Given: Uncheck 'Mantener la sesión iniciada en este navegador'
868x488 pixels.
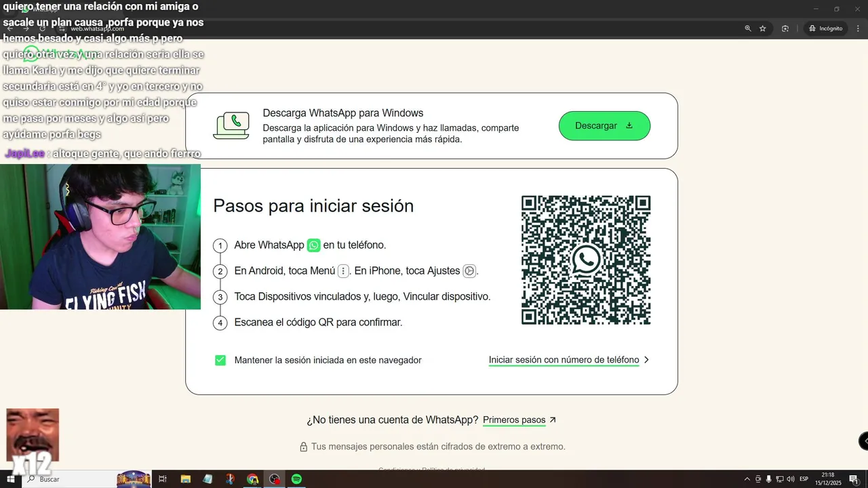Looking at the screenshot, I should point(220,360).
